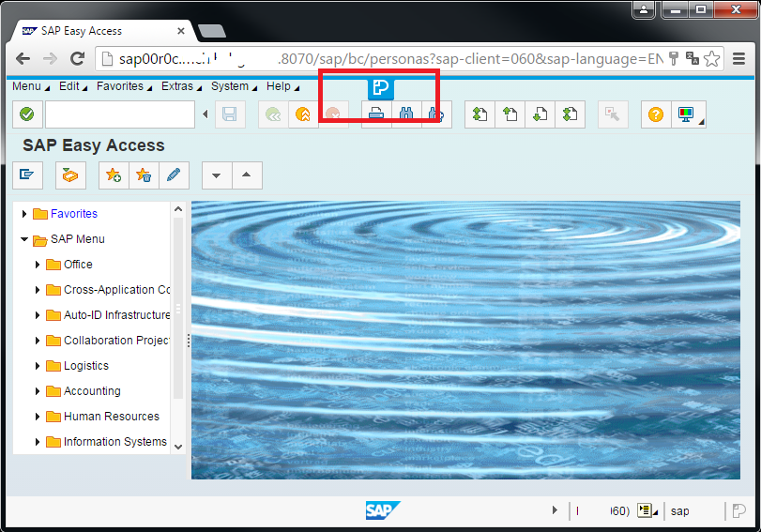
Task: Click the Find Next icon
Action: point(436,114)
